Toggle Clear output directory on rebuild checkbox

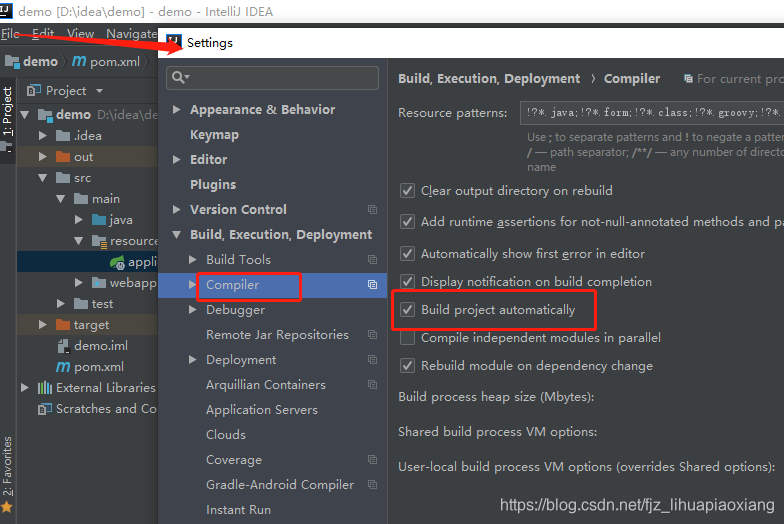pos(407,190)
